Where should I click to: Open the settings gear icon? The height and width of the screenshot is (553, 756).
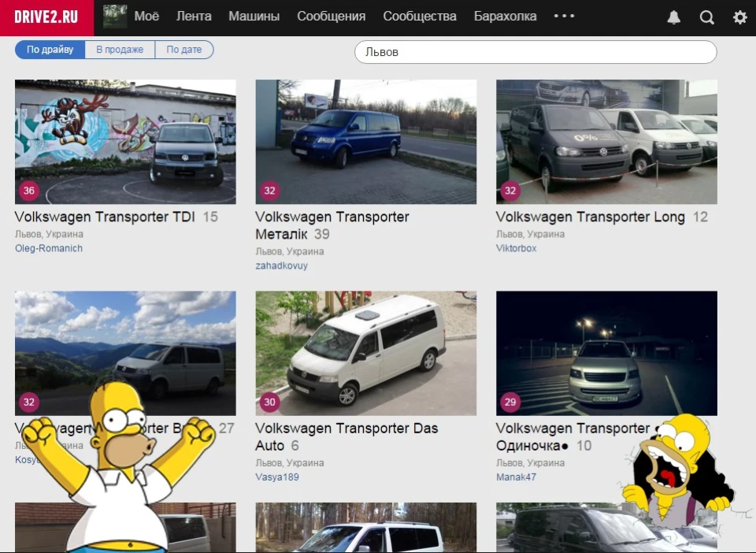739,17
